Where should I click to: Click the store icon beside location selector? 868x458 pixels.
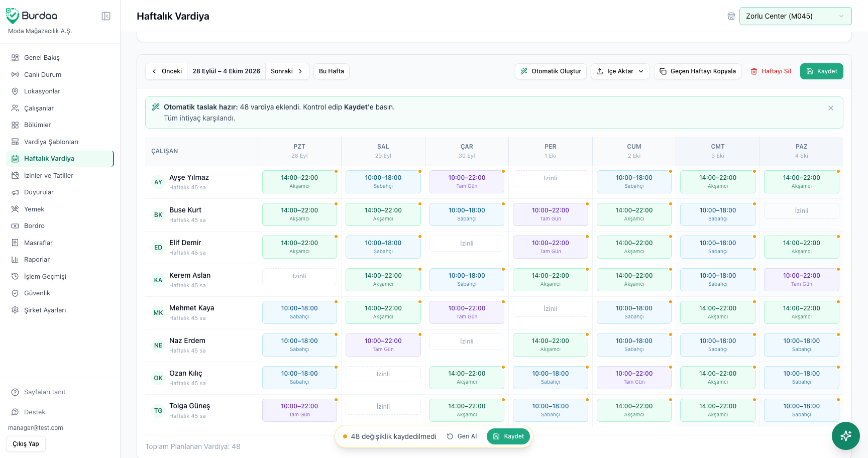731,16
